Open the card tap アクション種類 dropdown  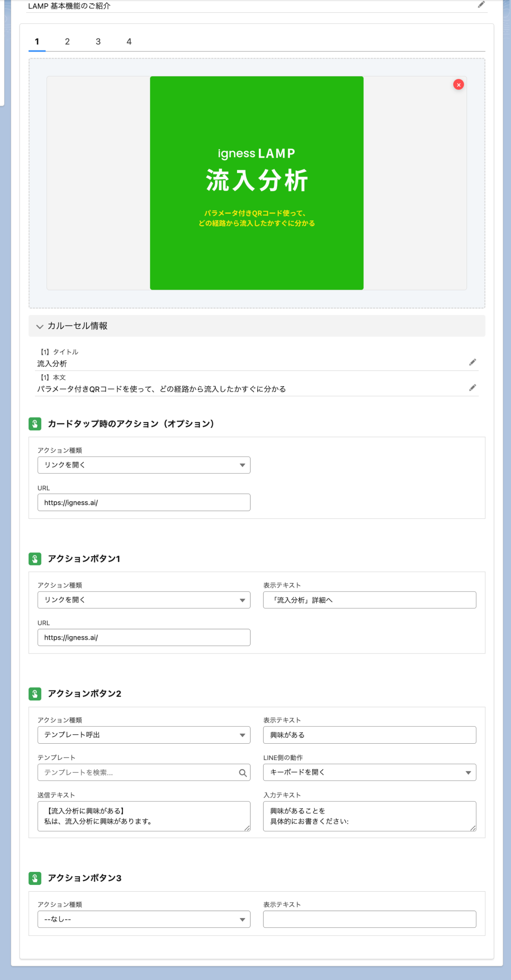pos(143,465)
